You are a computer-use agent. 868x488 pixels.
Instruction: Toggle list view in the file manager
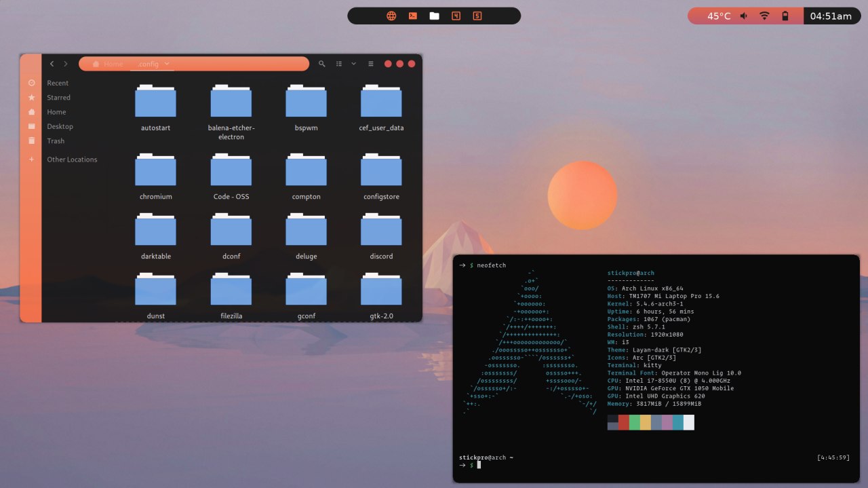click(x=339, y=64)
